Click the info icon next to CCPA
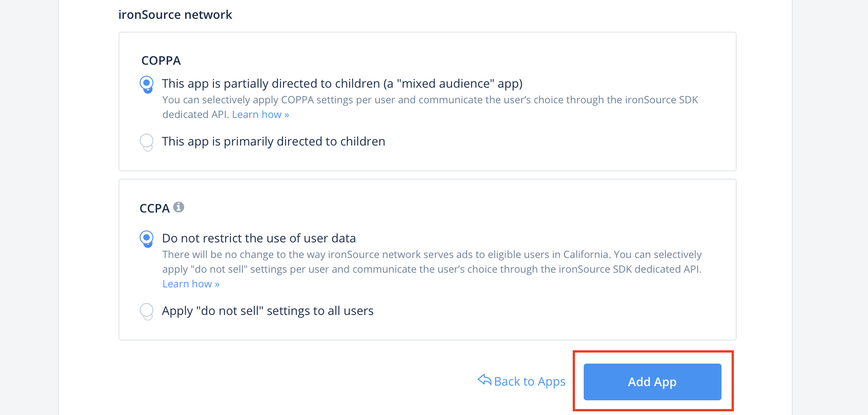The height and width of the screenshot is (415, 868). pos(179,207)
